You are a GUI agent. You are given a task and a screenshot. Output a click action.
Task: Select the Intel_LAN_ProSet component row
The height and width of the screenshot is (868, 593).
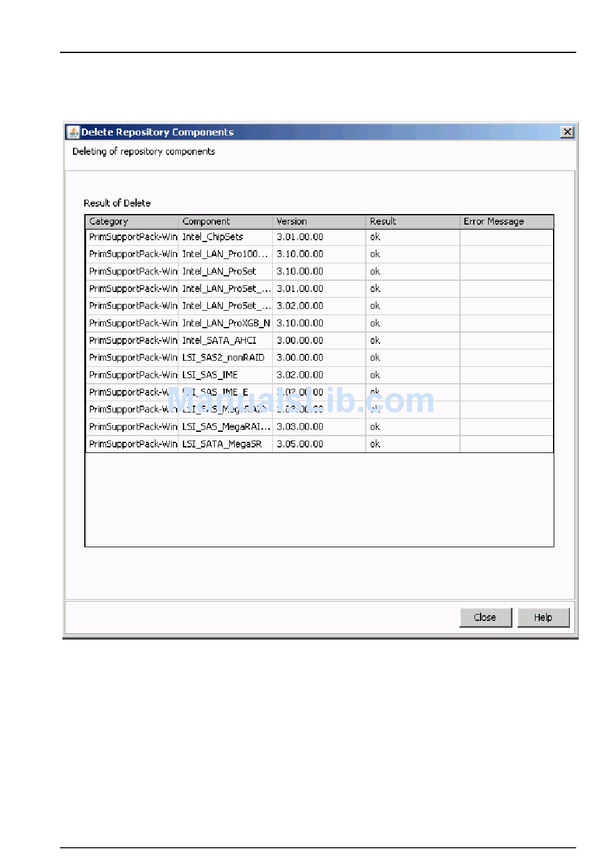coord(319,271)
